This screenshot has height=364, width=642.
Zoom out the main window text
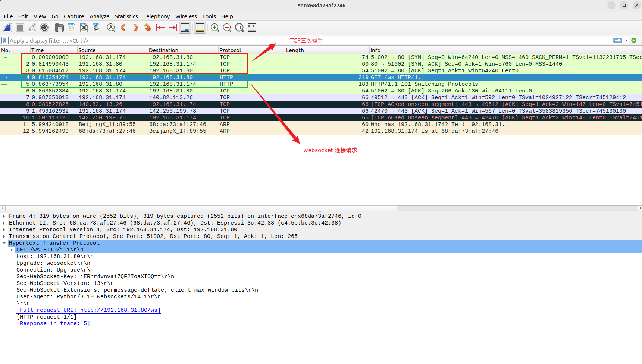point(227,28)
